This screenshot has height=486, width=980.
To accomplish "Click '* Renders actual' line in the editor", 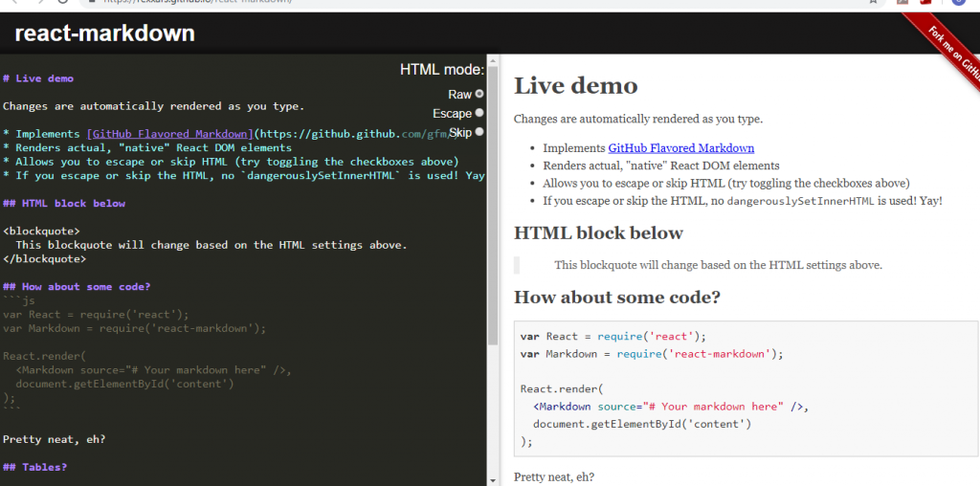I will pos(146,148).
